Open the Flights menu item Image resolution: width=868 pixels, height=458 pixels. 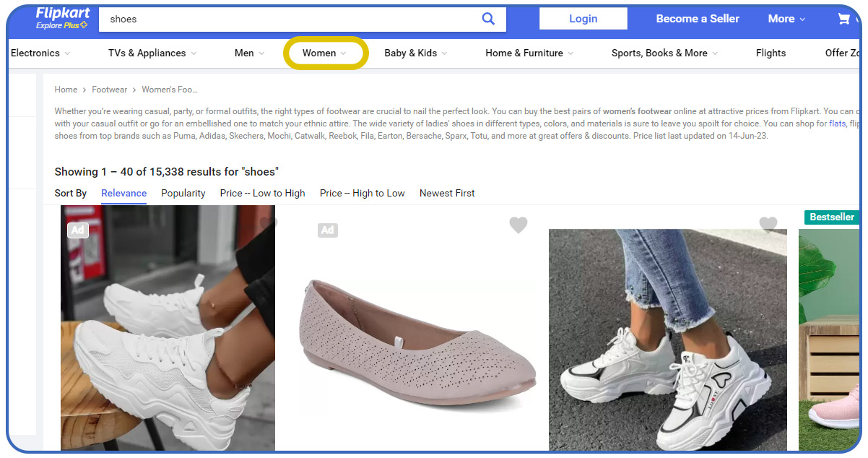pos(771,53)
